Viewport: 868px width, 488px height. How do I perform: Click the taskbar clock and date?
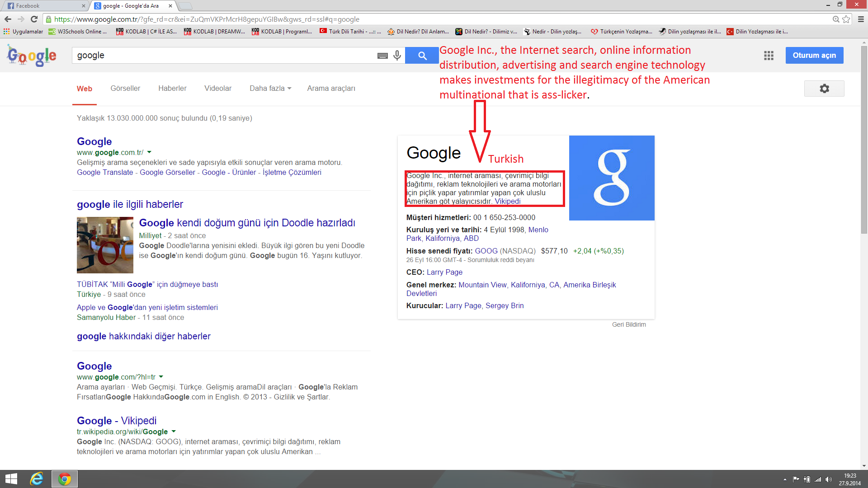(x=850, y=479)
